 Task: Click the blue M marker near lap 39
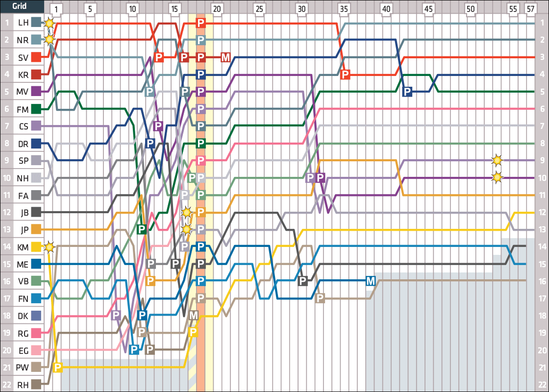(371, 281)
